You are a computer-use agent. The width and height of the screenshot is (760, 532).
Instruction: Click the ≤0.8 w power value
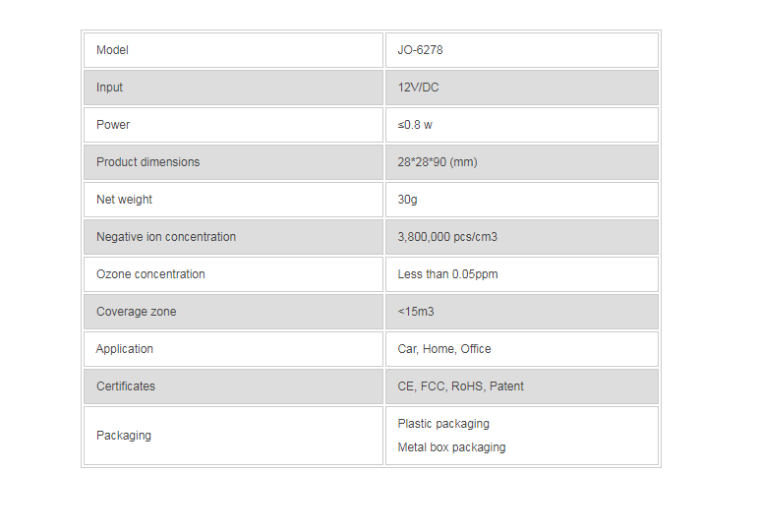coord(415,125)
